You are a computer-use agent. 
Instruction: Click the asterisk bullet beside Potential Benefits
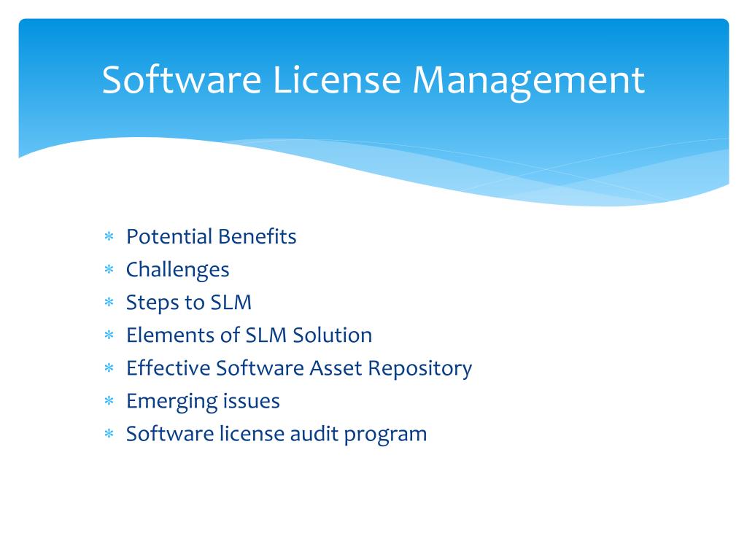(x=109, y=236)
